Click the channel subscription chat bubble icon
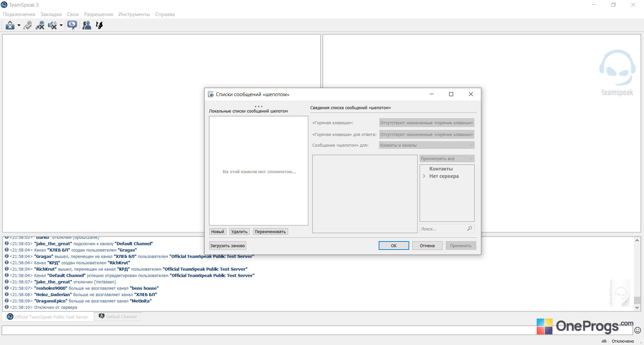644x345 pixels. click(72, 25)
